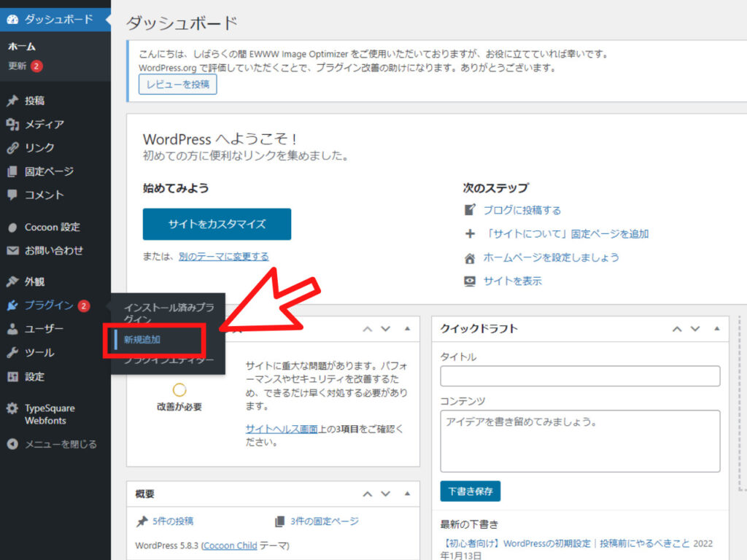Click the edit icon beside ブログに投稿する
Screen dimensions: 747x560
point(470,209)
